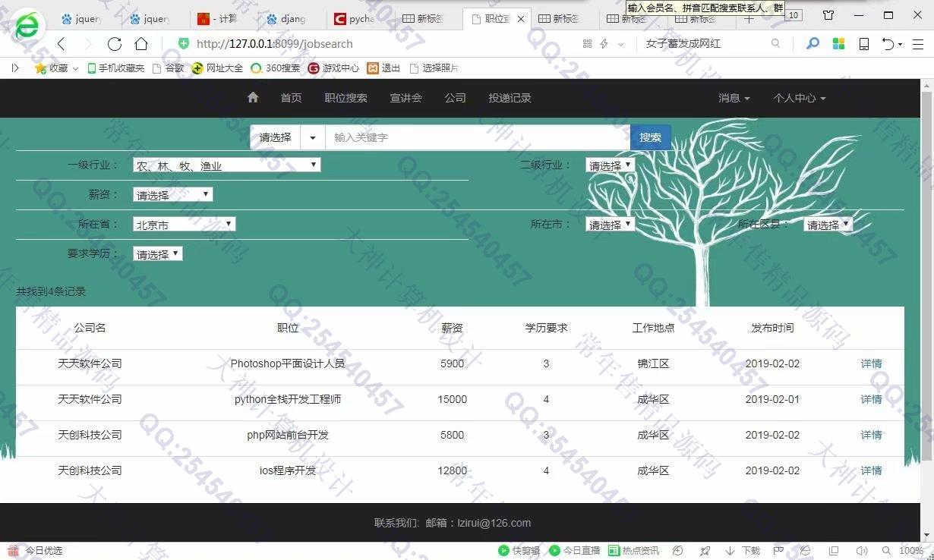Open 详情 for Photoshop平面设计人员
This screenshot has height=560, width=934.
click(x=871, y=363)
